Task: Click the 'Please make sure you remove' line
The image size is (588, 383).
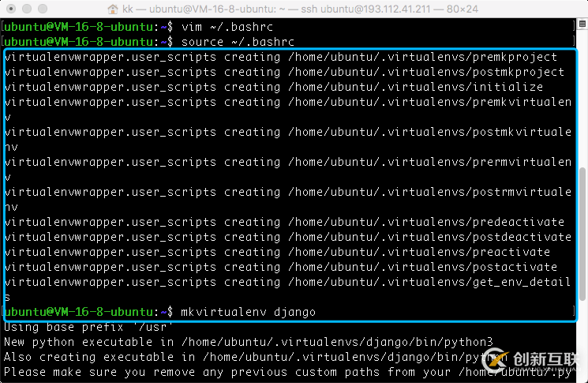Action: pyautogui.click(x=288, y=372)
